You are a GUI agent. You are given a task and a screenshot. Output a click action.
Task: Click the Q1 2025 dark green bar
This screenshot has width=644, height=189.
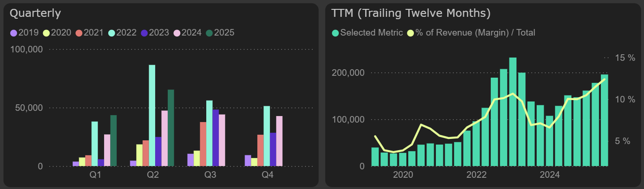113,140
